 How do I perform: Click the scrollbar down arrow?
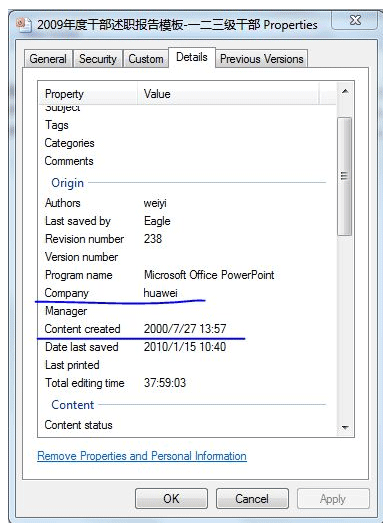(345, 427)
